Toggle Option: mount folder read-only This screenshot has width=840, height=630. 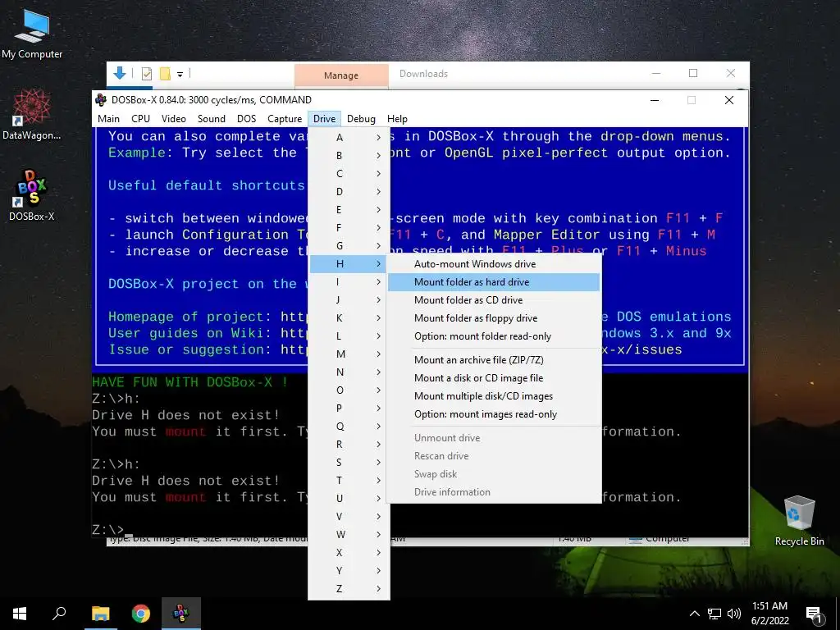pyautogui.click(x=493, y=336)
